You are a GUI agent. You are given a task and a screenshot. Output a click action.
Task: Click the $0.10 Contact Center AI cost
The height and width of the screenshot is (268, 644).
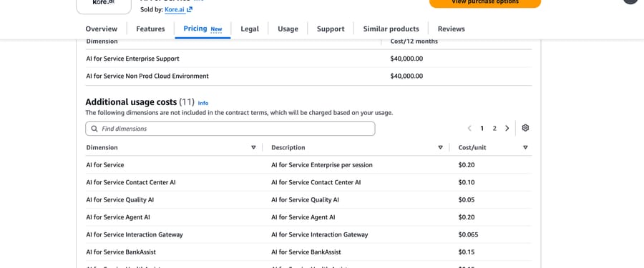pos(467,182)
